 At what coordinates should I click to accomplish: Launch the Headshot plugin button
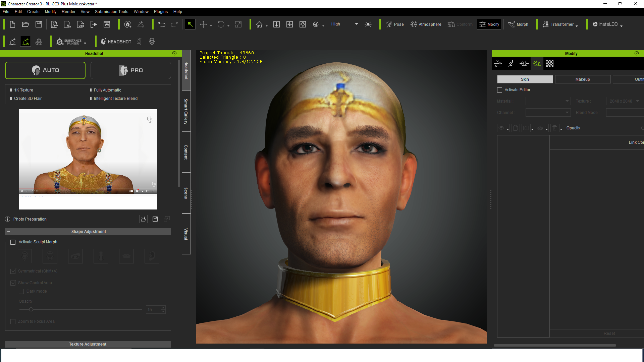point(116,42)
